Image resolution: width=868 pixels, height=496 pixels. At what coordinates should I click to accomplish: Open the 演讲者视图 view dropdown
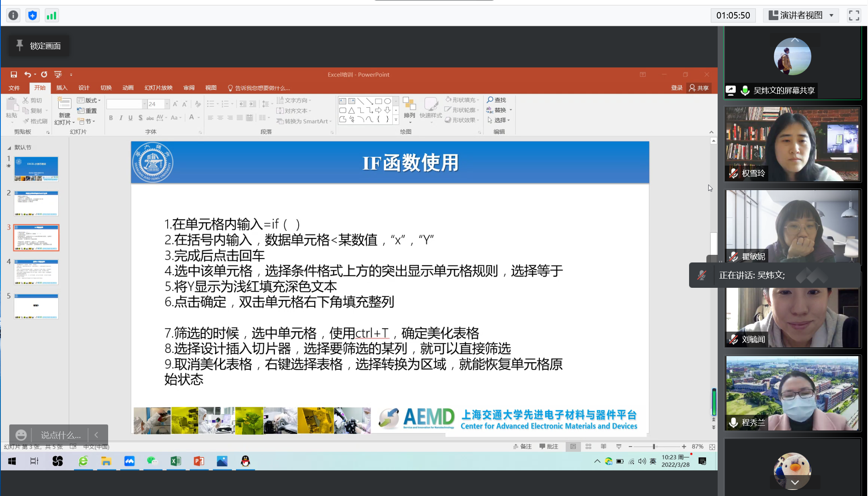(x=800, y=15)
